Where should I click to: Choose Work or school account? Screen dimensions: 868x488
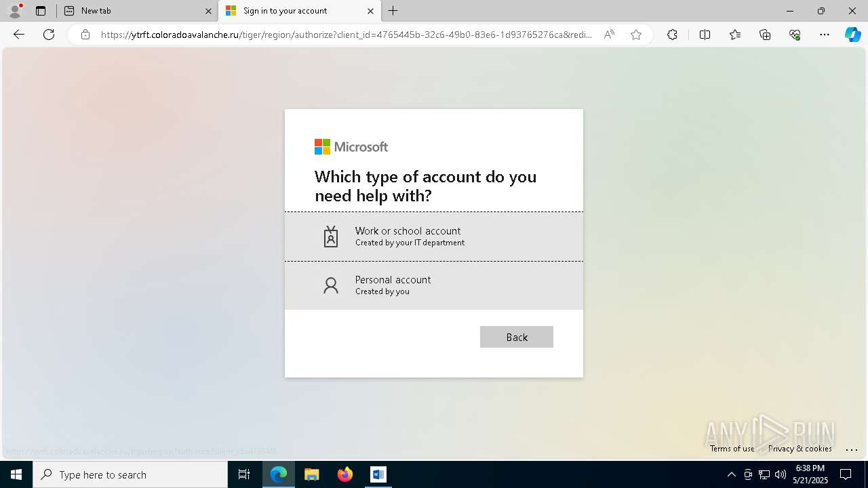(x=434, y=237)
